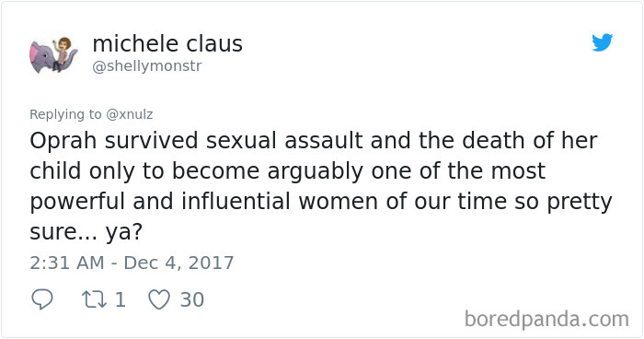This screenshot has width=644, height=339.
Task: Click the word arguably in the tweet
Action: (x=315, y=171)
